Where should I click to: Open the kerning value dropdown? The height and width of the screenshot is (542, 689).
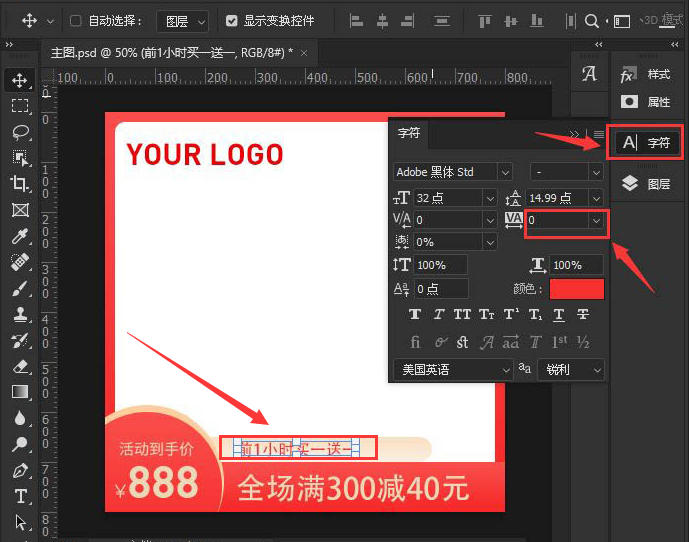click(x=490, y=220)
